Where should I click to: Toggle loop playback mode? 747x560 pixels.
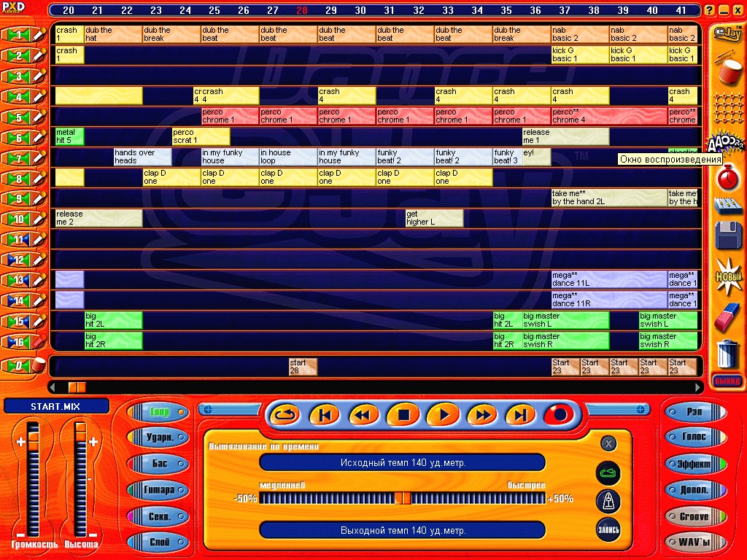(285, 415)
